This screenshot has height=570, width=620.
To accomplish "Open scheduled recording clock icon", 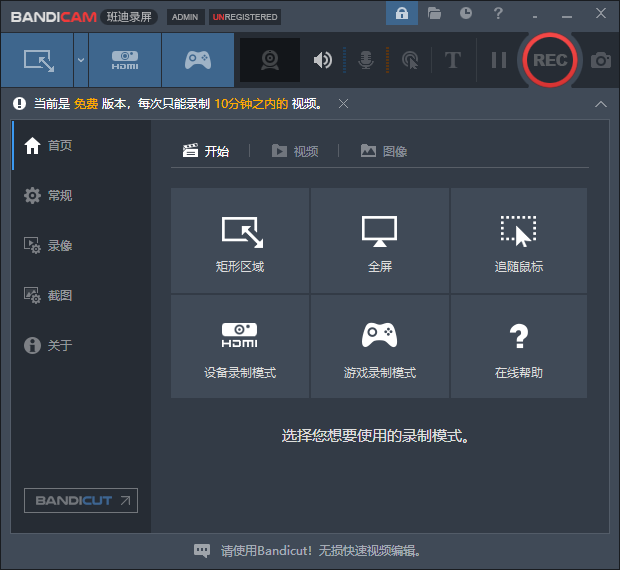I will [x=466, y=13].
